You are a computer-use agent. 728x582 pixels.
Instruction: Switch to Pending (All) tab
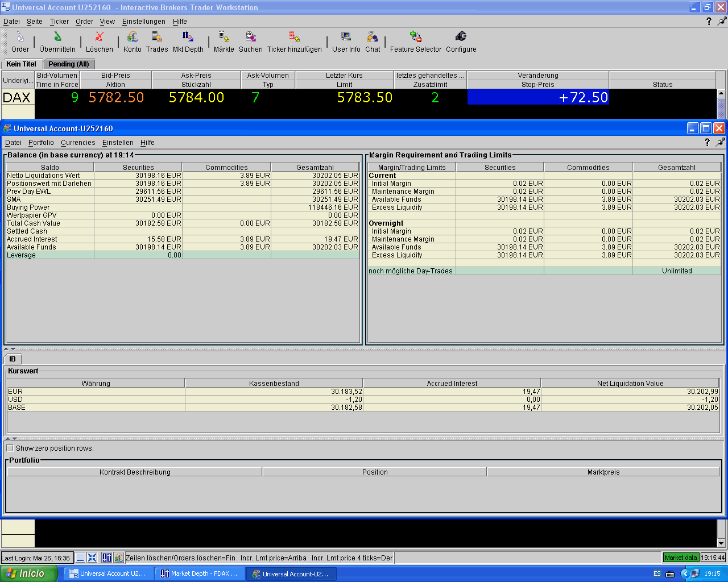pyautogui.click(x=69, y=64)
